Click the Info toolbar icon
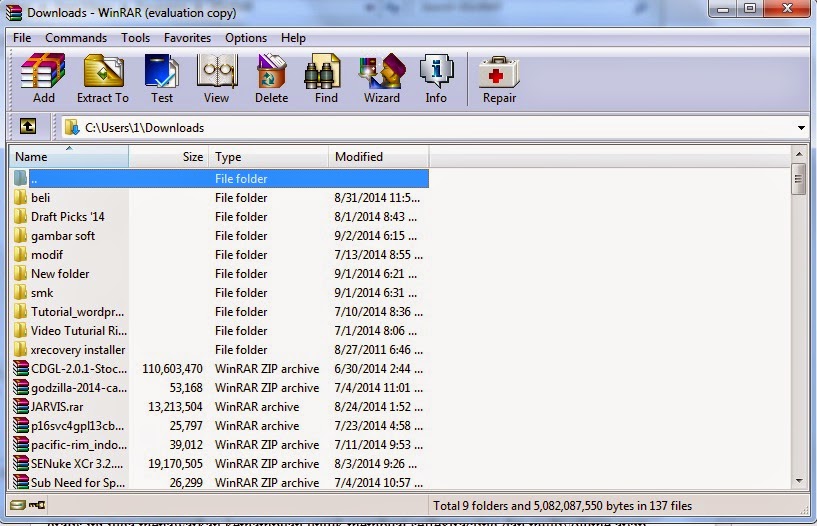This screenshot has height=526, width=817. [x=436, y=71]
